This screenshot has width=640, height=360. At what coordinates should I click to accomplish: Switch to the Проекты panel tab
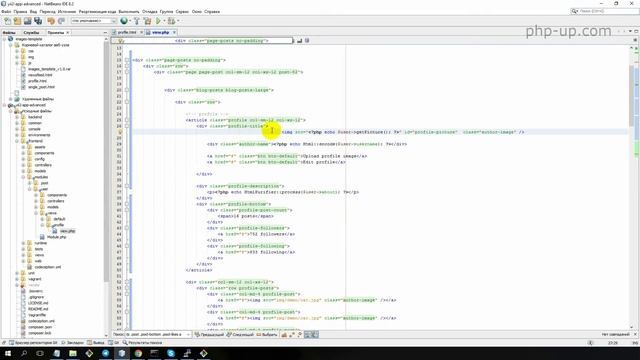point(56,32)
